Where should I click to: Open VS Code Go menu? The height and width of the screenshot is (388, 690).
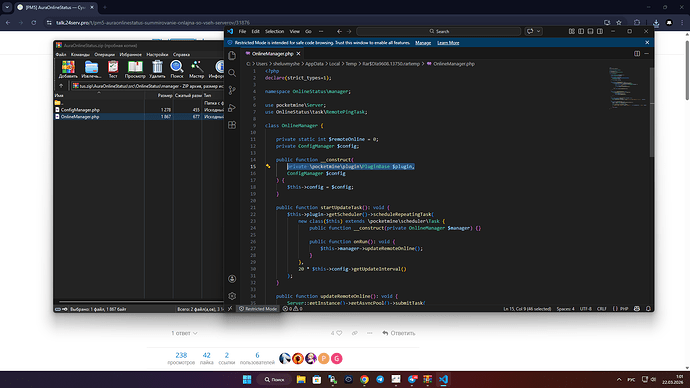point(308,31)
